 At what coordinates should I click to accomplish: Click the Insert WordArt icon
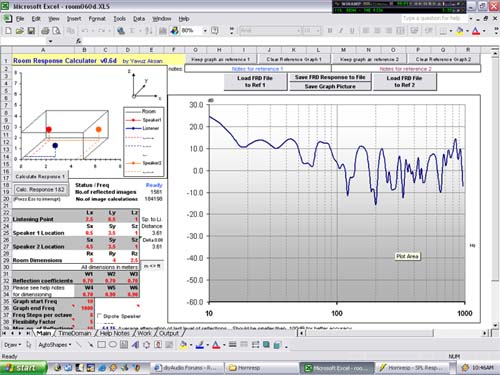pyautogui.click(x=135, y=345)
